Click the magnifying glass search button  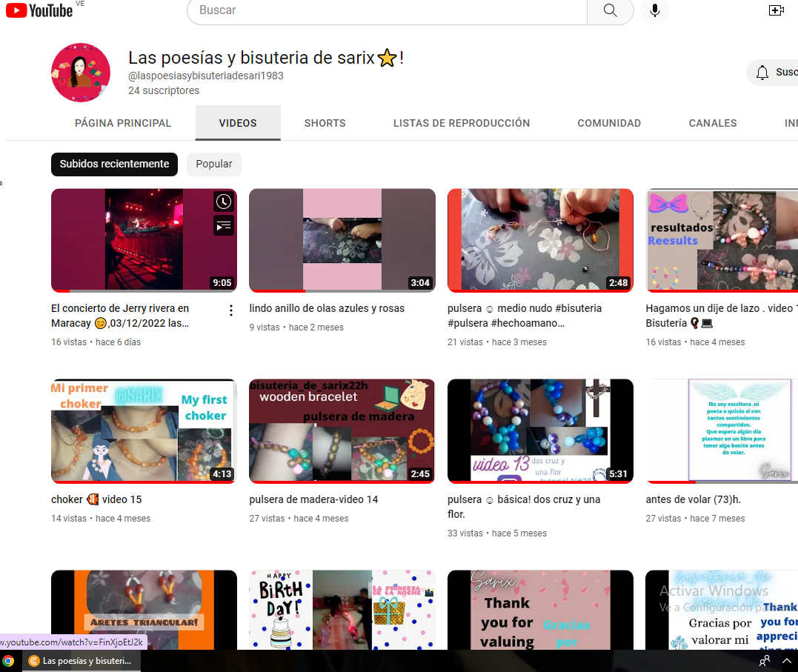[x=611, y=10]
